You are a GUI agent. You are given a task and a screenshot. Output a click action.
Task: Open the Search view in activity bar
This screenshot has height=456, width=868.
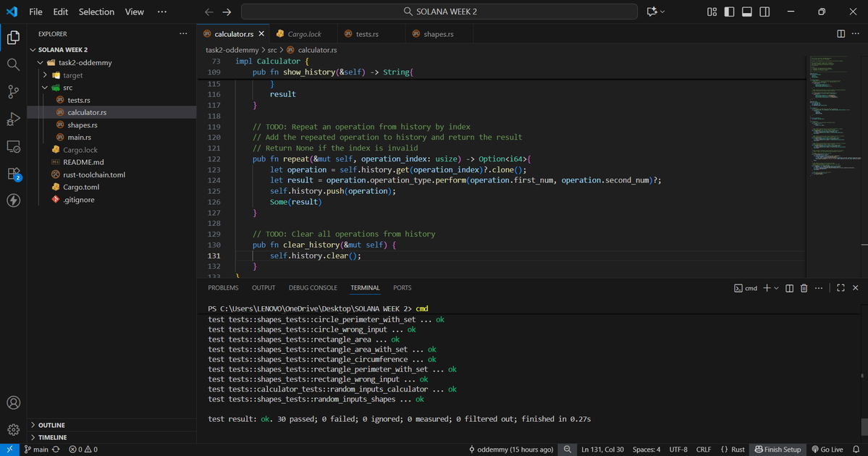point(13,64)
